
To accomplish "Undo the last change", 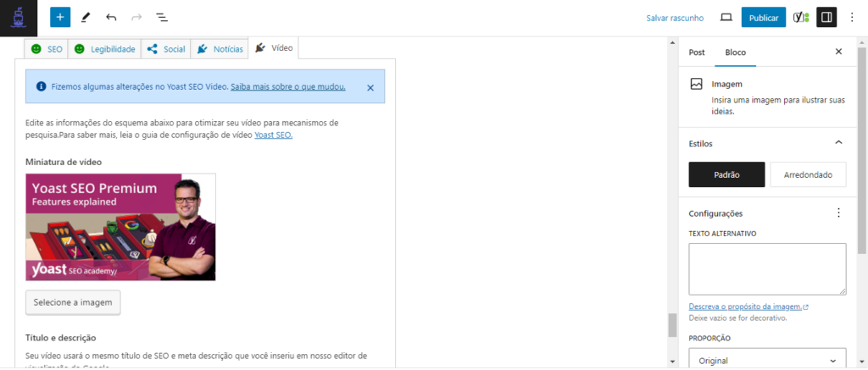I will click(x=111, y=18).
